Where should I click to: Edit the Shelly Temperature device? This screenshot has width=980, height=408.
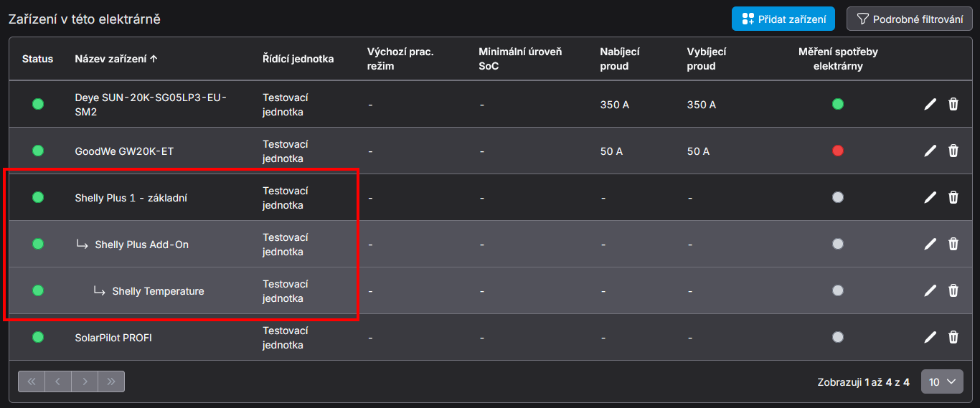tap(930, 291)
